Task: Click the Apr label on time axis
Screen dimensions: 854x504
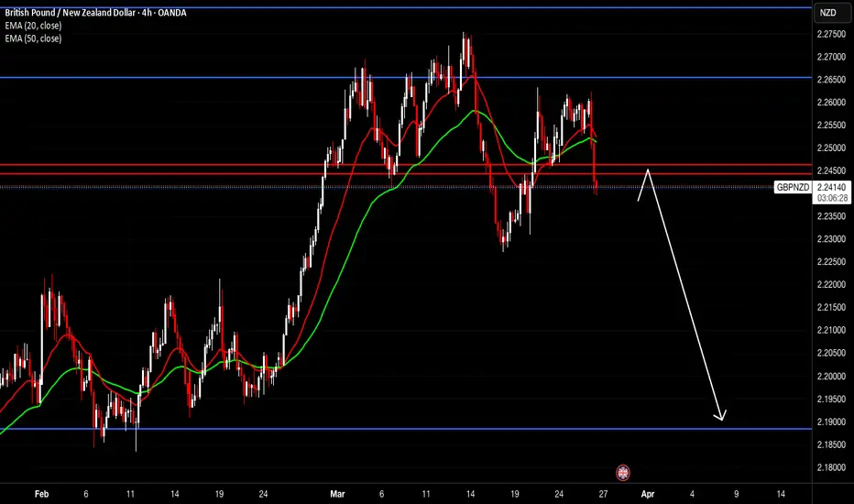Action: pos(648,494)
